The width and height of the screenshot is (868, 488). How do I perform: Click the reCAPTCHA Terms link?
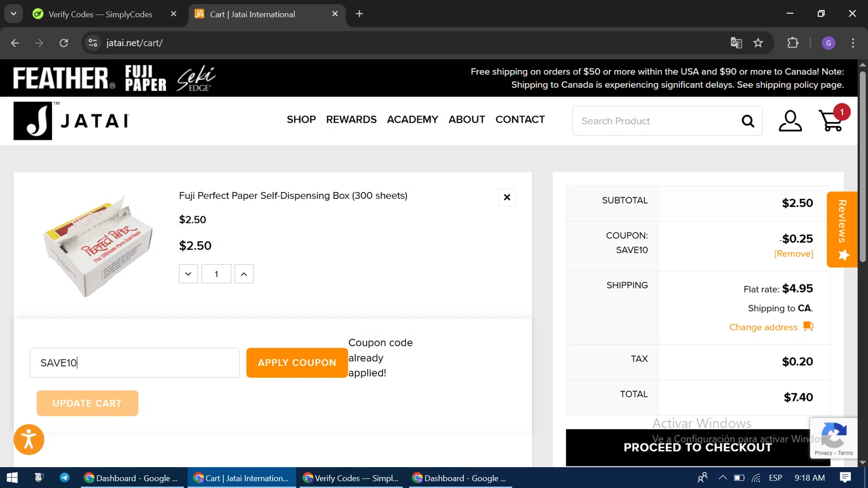(845, 453)
